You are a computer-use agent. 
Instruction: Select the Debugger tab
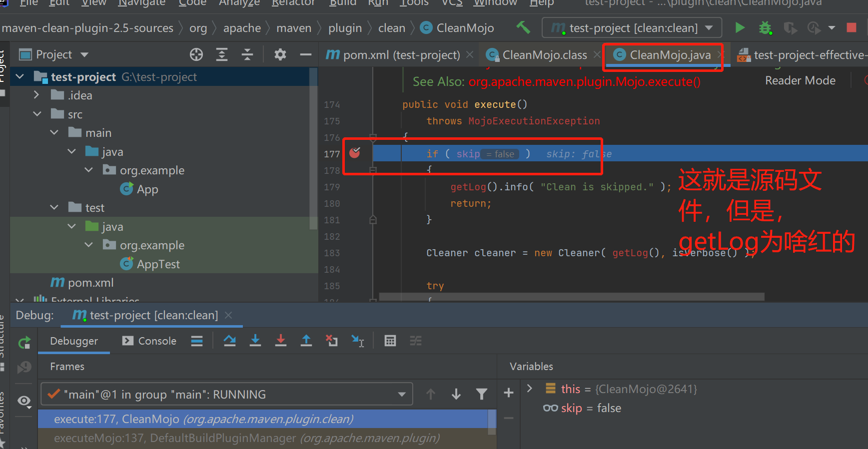(x=74, y=341)
